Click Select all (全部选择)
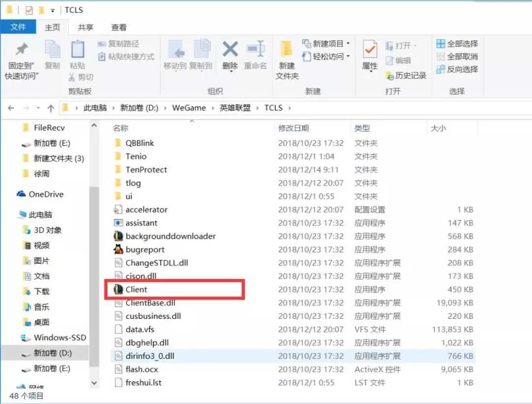Screen dimensions: 532x404 (457, 44)
